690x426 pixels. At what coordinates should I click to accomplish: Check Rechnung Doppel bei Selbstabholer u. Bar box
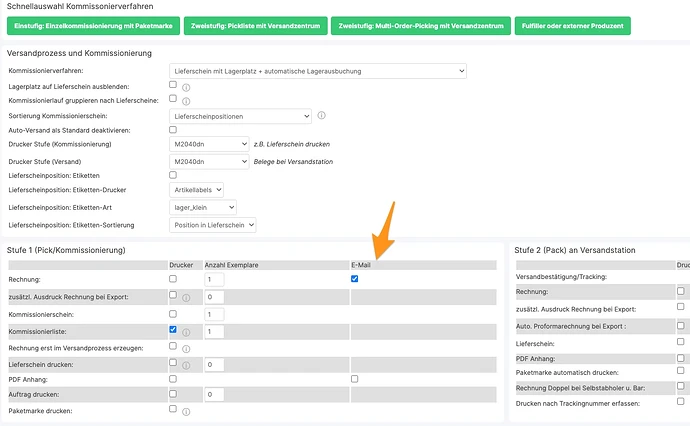(x=681, y=386)
